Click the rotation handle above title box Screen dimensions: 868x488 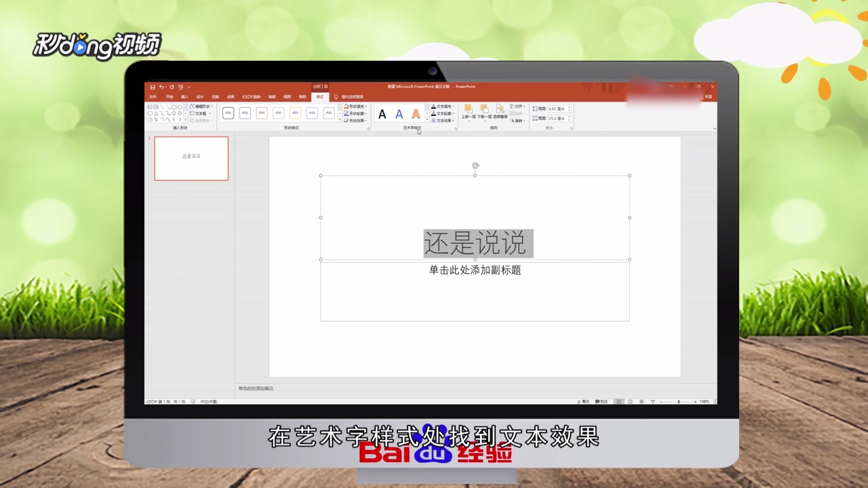point(475,165)
